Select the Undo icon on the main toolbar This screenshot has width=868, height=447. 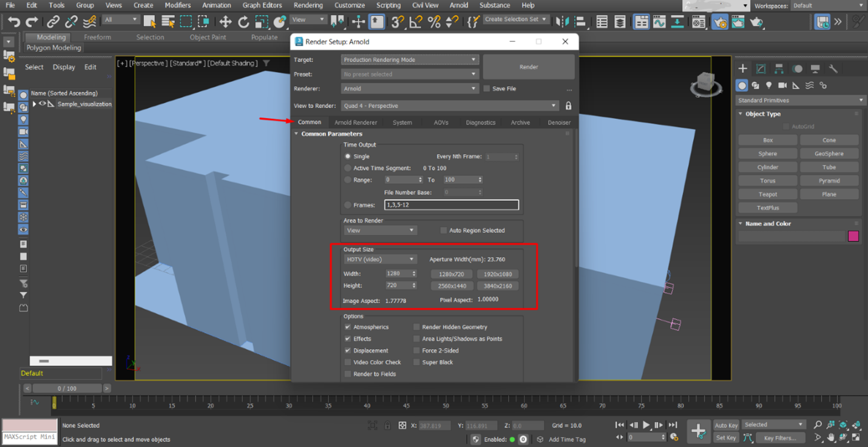(x=13, y=22)
